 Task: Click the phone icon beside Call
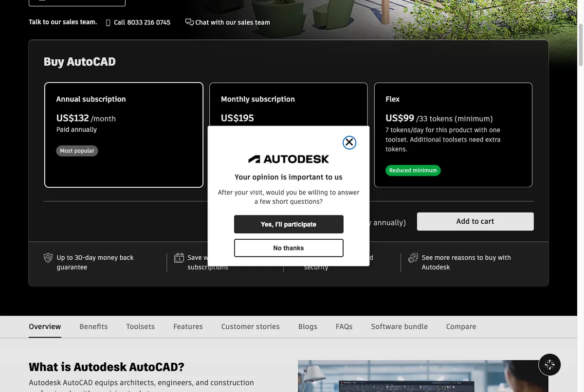click(108, 23)
